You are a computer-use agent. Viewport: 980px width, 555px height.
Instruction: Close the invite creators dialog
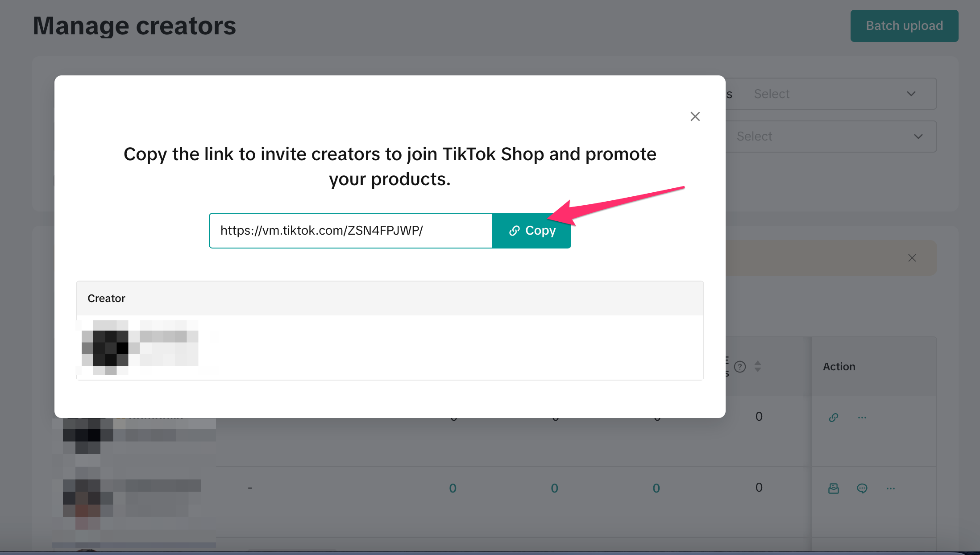695,116
